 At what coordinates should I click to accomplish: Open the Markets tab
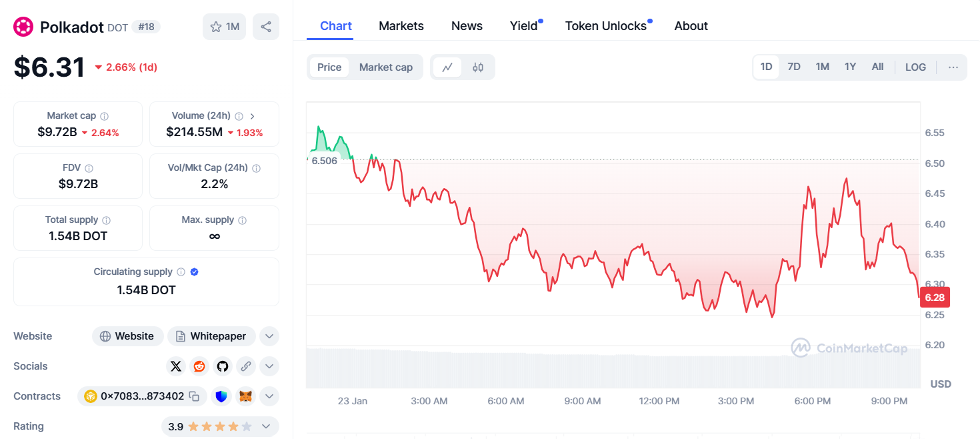(x=401, y=26)
